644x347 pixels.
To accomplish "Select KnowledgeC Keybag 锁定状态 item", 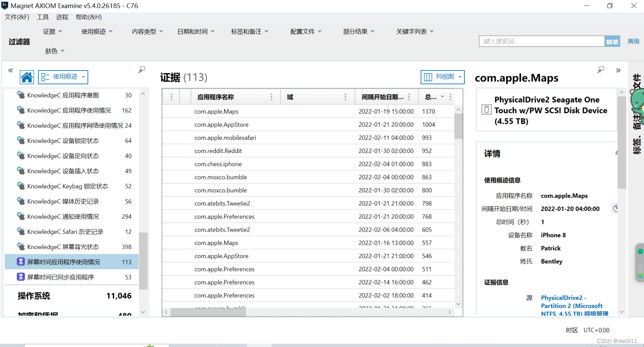I will (x=72, y=186).
